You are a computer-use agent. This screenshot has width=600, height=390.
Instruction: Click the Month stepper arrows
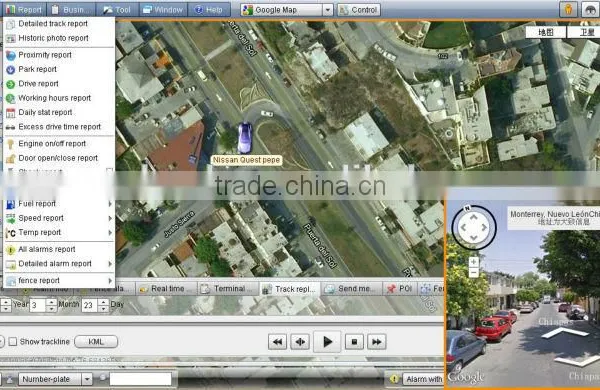(x=51, y=305)
